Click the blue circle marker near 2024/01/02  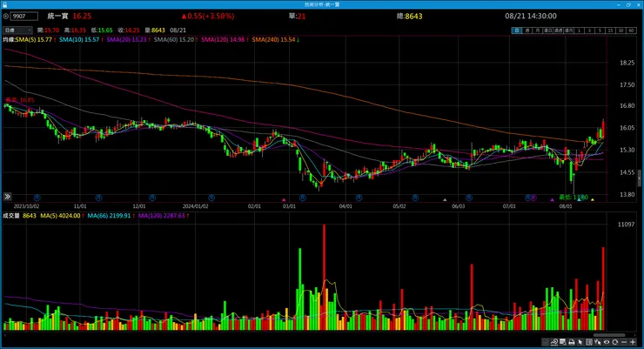211,198
